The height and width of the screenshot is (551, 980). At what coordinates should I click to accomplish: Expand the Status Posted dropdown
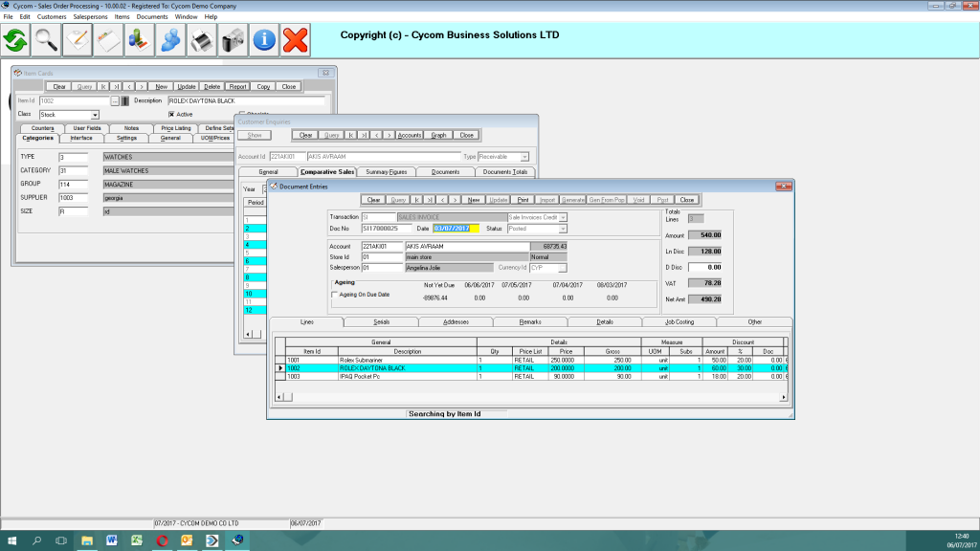(x=563, y=229)
